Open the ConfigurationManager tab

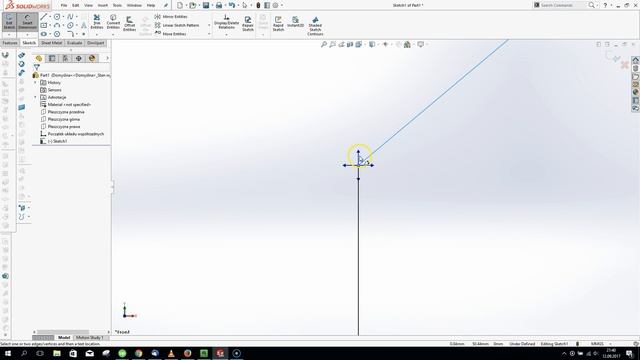click(x=65, y=58)
